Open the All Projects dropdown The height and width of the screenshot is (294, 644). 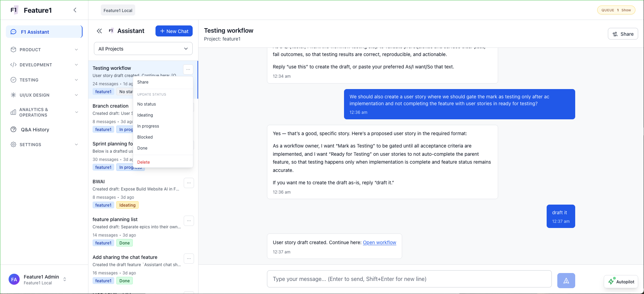click(x=143, y=48)
